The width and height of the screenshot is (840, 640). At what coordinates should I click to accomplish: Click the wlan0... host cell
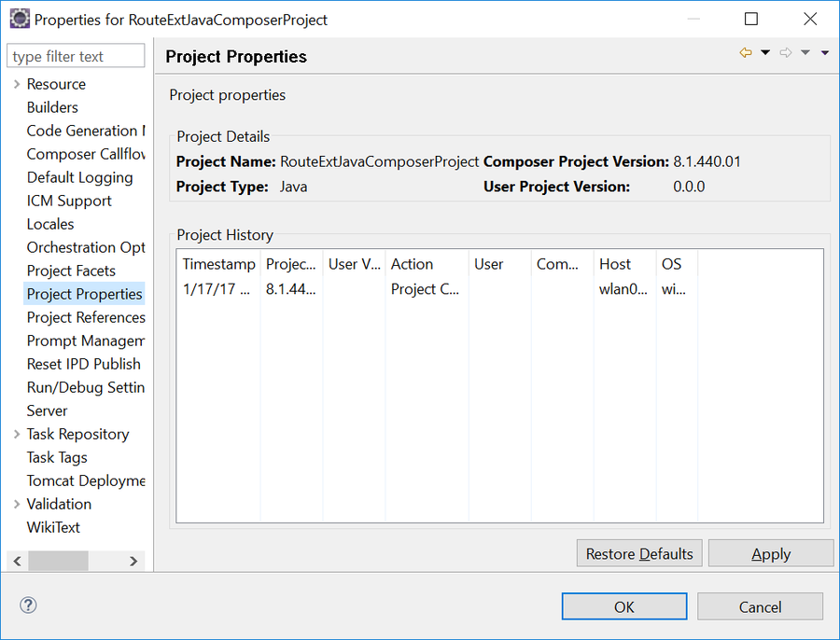pyautogui.click(x=623, y=289)
